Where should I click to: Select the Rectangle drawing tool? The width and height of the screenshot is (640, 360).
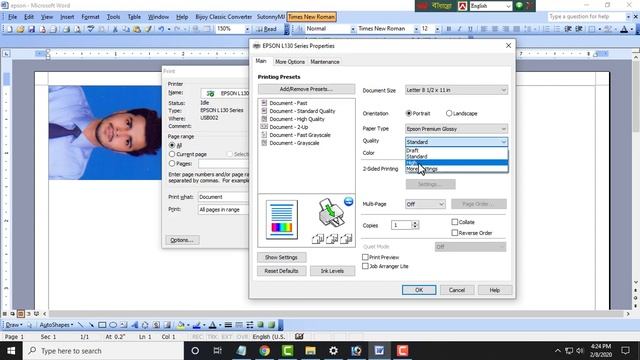[102, 325]
